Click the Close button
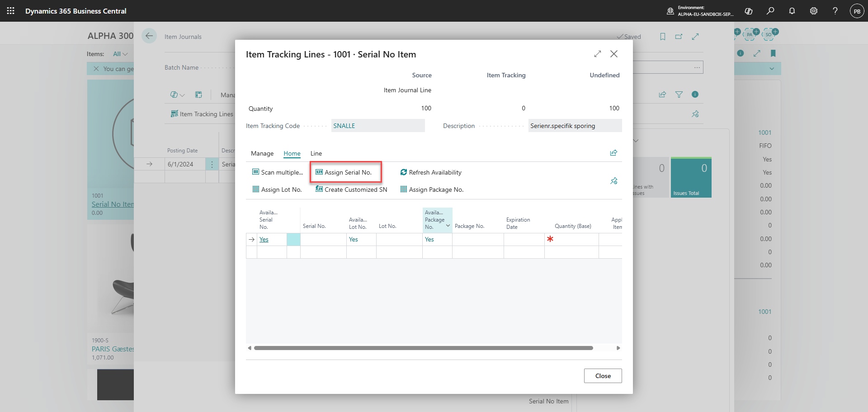This screenshot has height=412, width=868. click(x=603, y=376)
